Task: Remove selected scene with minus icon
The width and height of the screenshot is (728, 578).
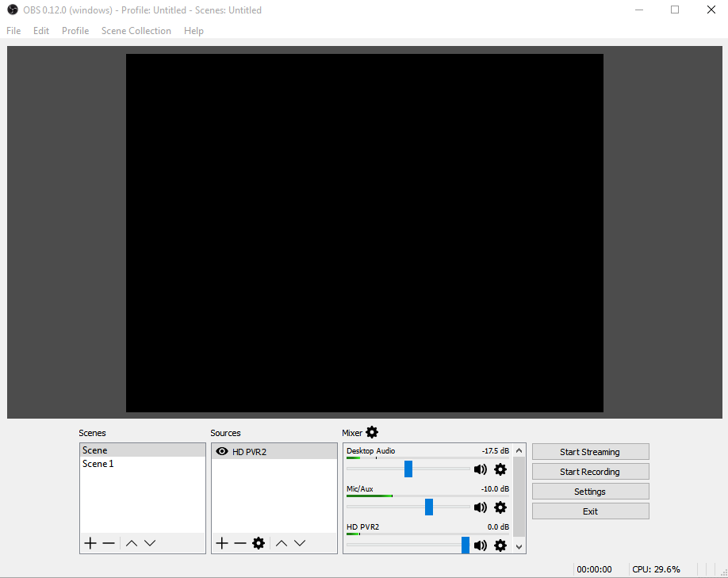Action: pos(108,543)
